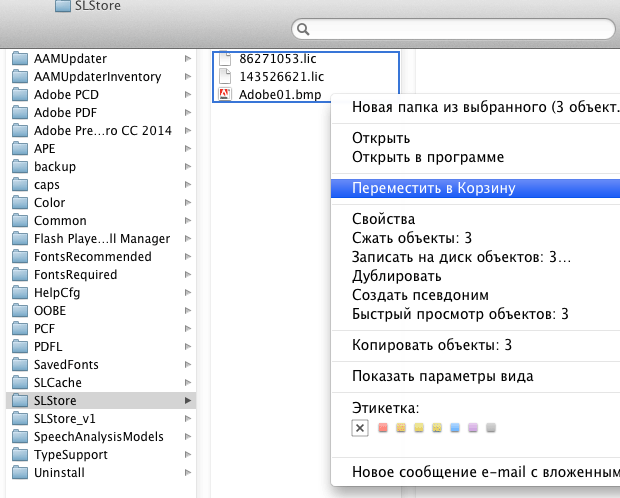Viewport: 620px width, 498px height.
Task: Click the arrow next to selected SLStore
Action: tap(188, 400)
